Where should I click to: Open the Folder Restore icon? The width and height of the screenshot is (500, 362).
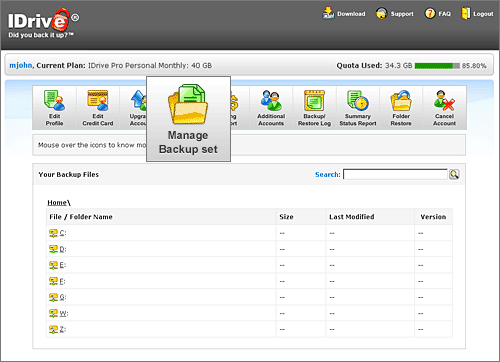[x=401, y=100]
